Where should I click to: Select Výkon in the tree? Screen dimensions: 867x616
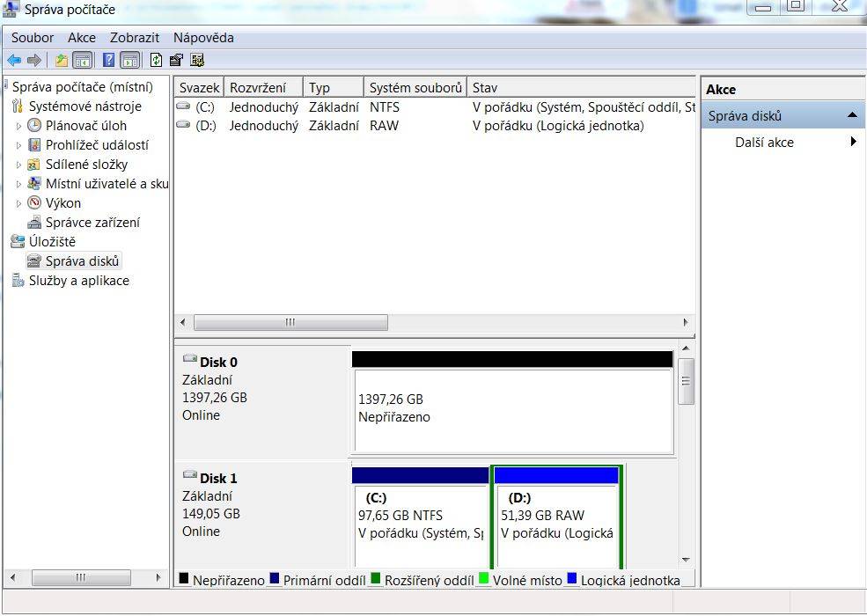point(63,203)
